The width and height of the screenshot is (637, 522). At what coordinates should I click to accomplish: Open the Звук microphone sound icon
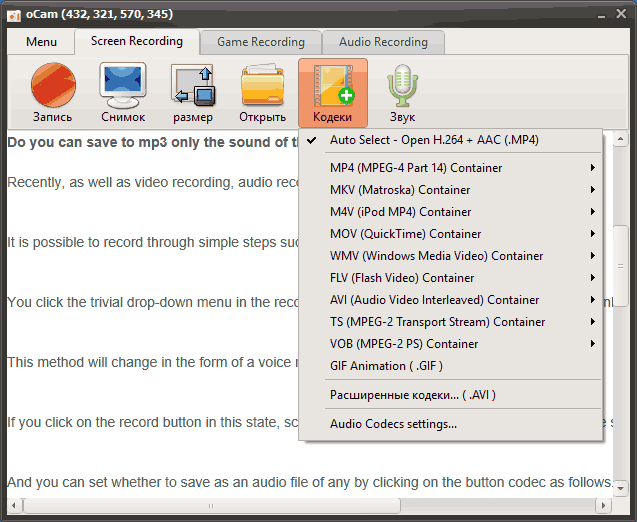pos(402,86)
